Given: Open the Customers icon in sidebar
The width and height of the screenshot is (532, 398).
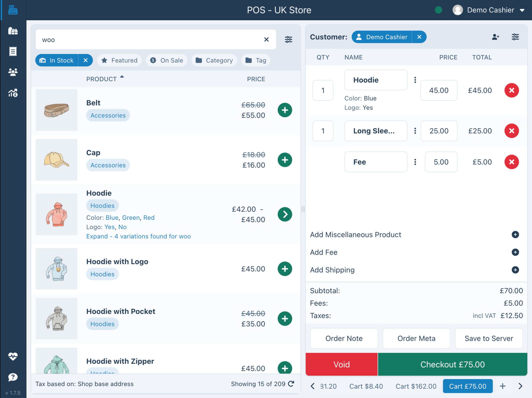Looking at the screenshot, I should [x=13, y=72].
